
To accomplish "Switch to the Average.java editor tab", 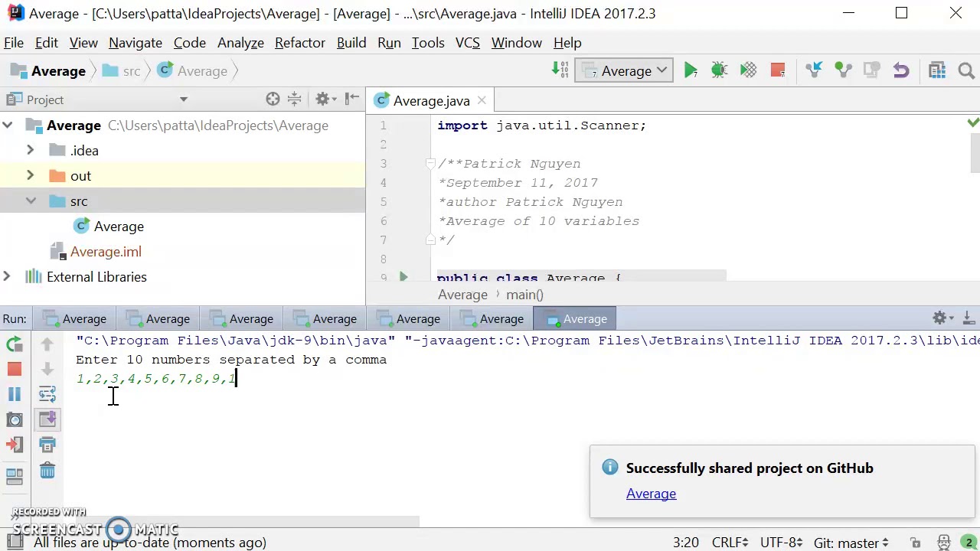I will click(431, 101).
